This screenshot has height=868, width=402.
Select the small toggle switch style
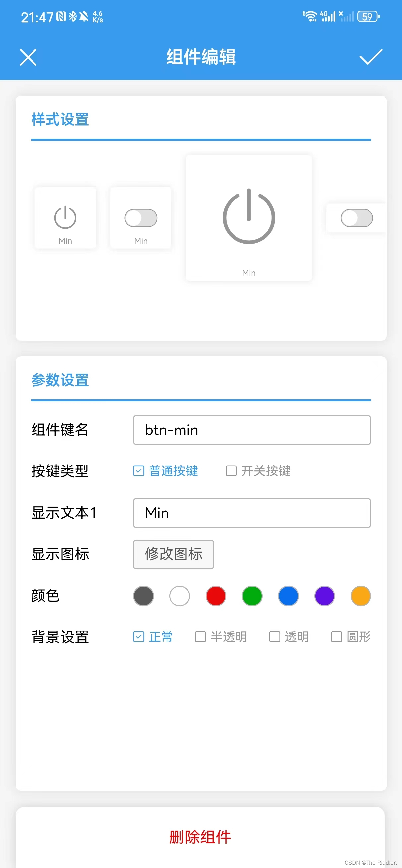click(x=141, y=218)
